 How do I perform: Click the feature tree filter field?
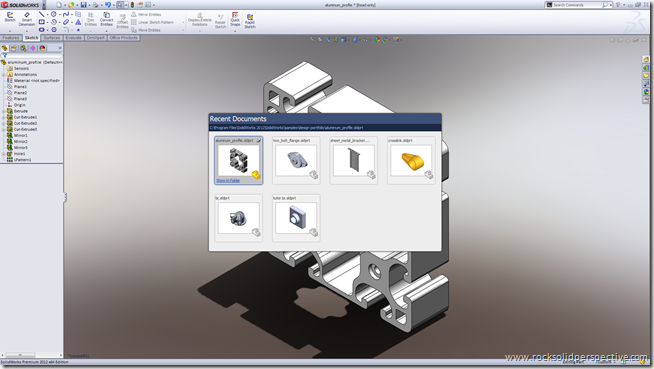pyautogui.click(x=33, y=55)
